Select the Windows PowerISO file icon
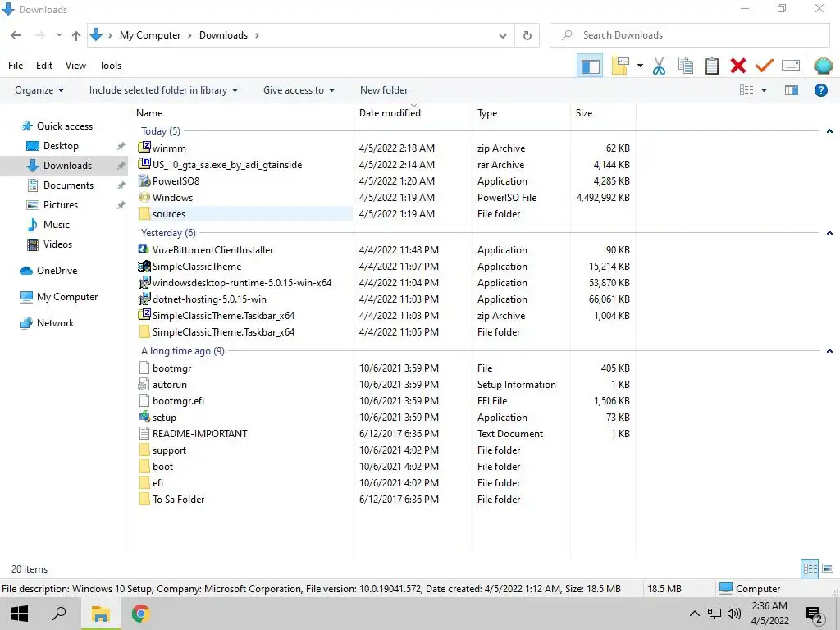The image size is (840, 630). 144,197
